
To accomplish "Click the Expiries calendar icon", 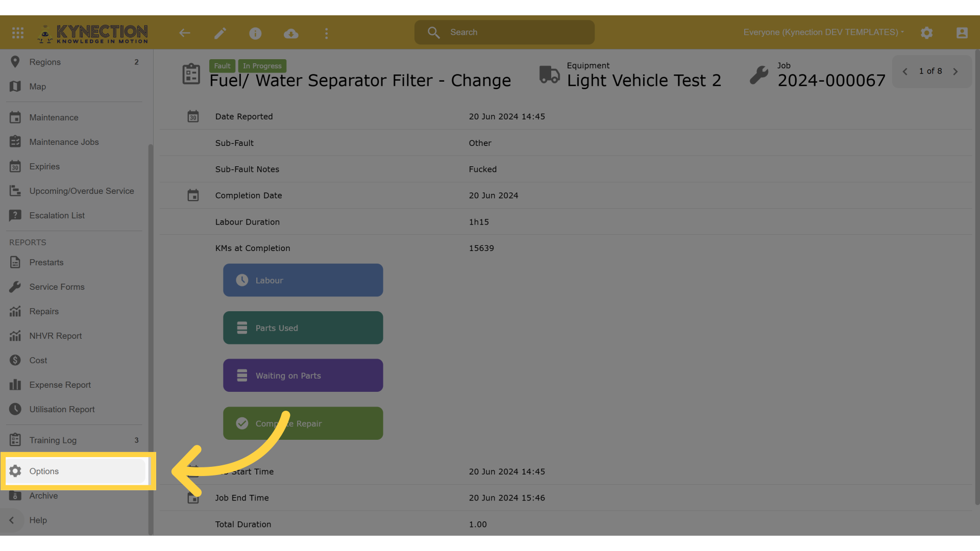I will pos(15,166).
